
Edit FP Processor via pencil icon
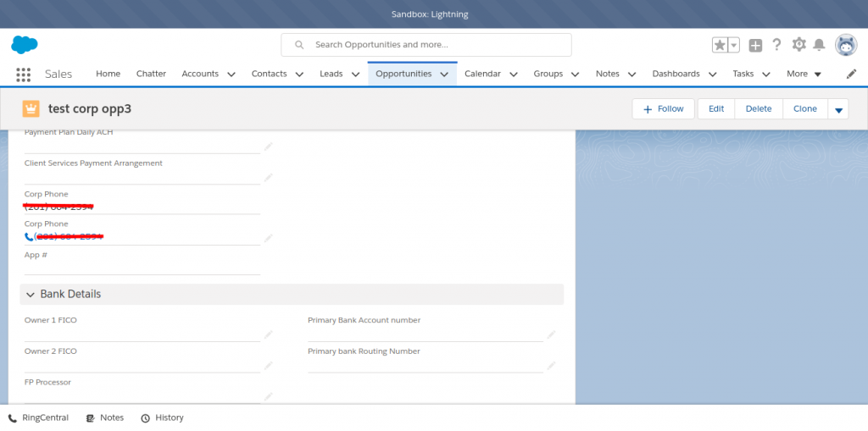click(x=269, y=396)
